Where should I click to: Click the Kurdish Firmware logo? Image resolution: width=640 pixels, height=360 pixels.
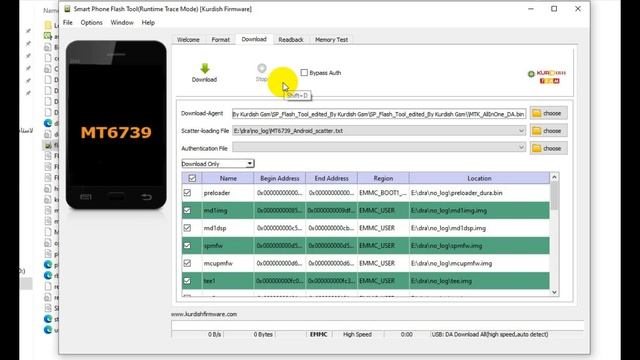click(547, 76)
